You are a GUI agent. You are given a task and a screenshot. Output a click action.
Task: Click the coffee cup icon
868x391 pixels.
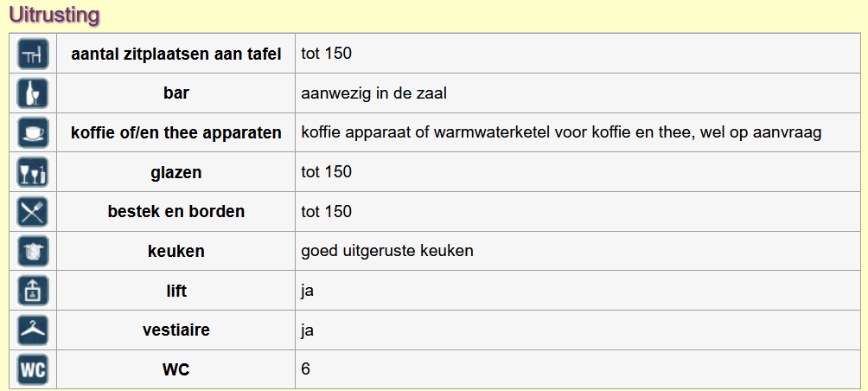point(33,133)
